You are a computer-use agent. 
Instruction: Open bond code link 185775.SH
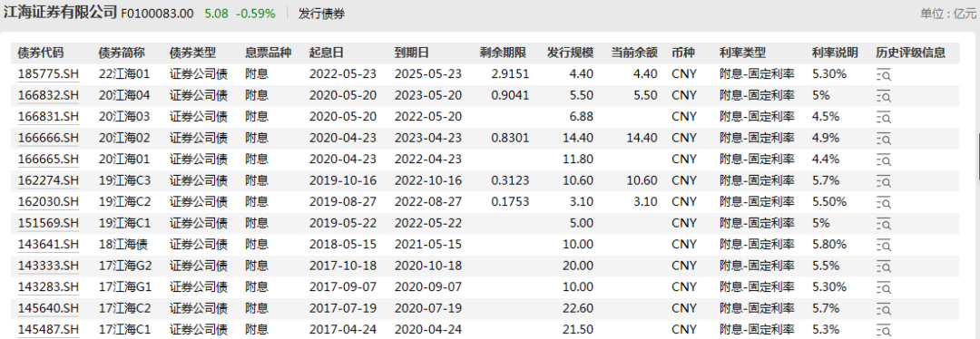(49, 73)
